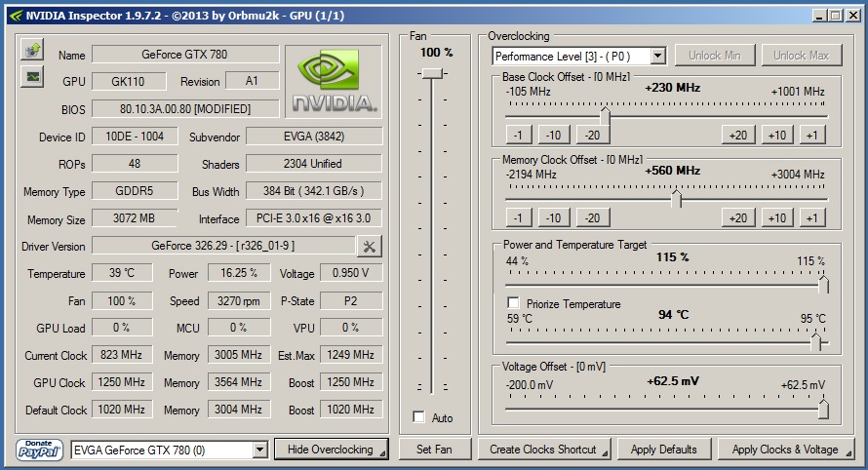The width and height of the screenshot is (868, 470).
Task: Click the Driver Version field
Action: coord(223,246)
